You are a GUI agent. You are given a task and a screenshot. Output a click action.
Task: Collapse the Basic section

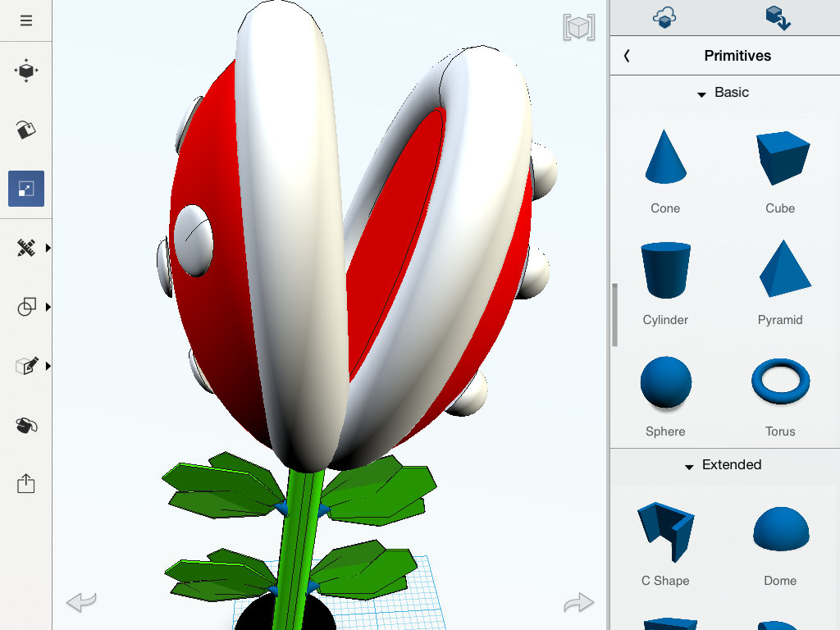click(701, 94)
